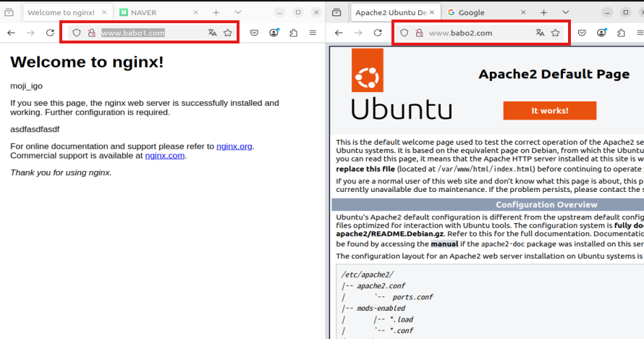This screenshot has width=644, height=339.
Task: Expand list all tabs in nginx window
Action: [237, 12]
